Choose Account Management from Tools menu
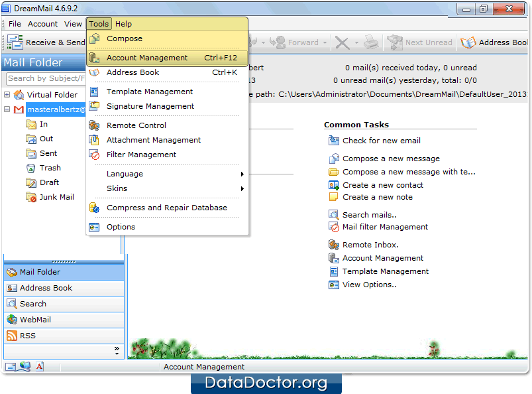The height and width of the screenshot is (394, 532). click(167, 58)
